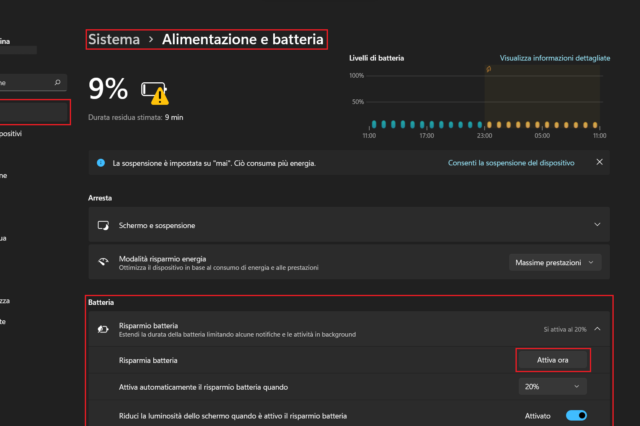
Task: Expand the Schermo e sospensione section
Action: [598, 226]
